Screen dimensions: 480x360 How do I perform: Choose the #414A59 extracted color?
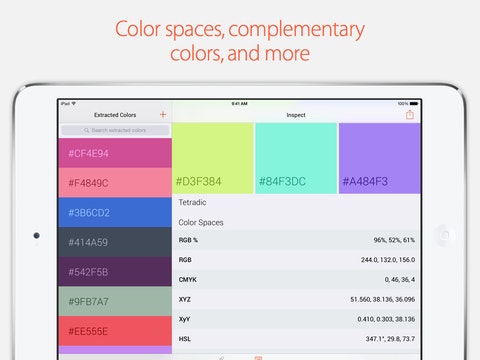coord(115,242)
